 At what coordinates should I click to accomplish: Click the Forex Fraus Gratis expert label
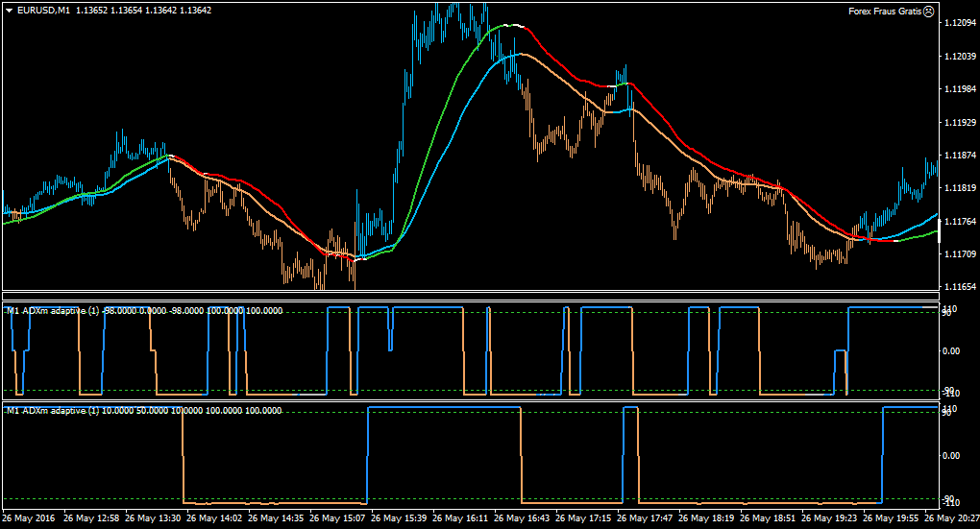tap(885, 12)
